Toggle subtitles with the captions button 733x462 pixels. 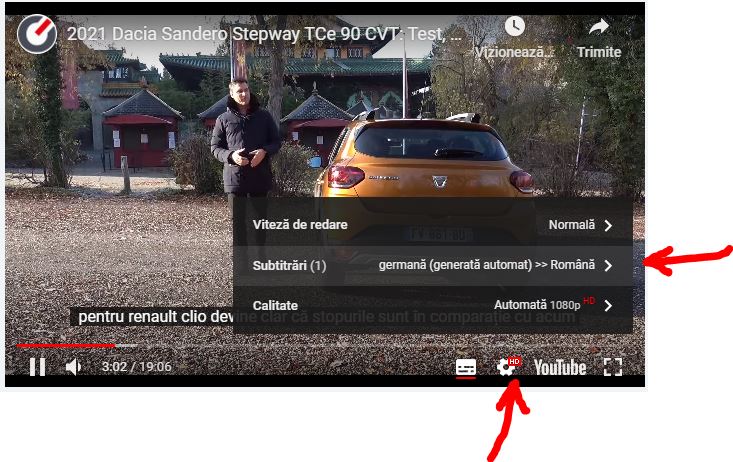coord(466,368)
